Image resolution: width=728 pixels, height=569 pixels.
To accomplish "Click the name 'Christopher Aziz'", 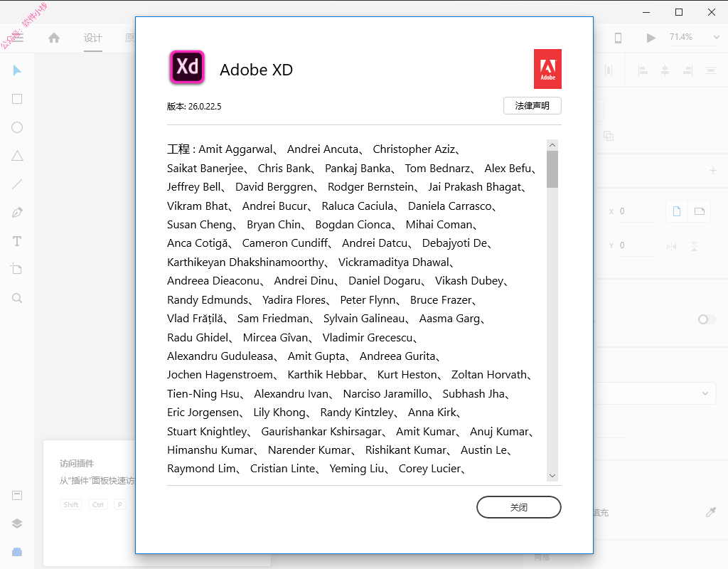I will 414,149.
